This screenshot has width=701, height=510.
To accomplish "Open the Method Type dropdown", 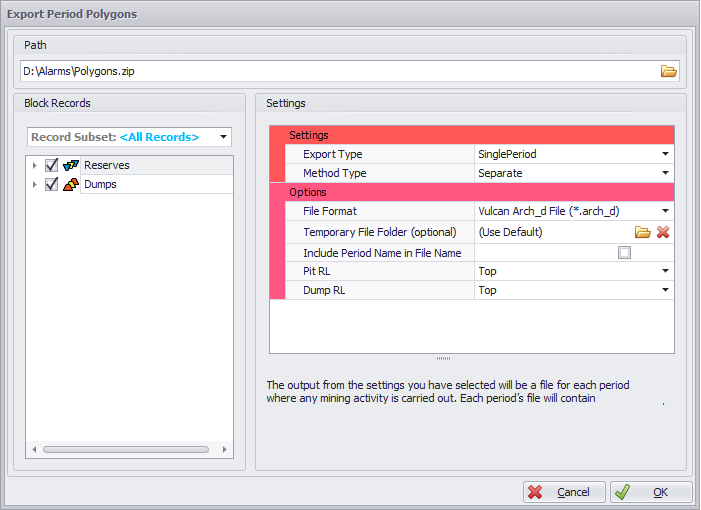I will [x=665, y=173].
